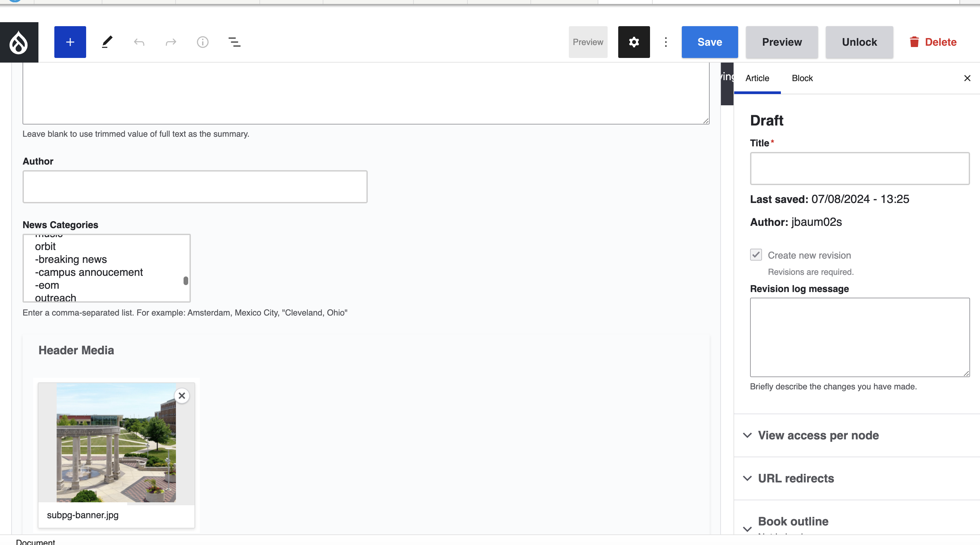Remove subpg-banner.jpg from Header Media
This screenshot has height=545, width=980.
click(182, 396)
